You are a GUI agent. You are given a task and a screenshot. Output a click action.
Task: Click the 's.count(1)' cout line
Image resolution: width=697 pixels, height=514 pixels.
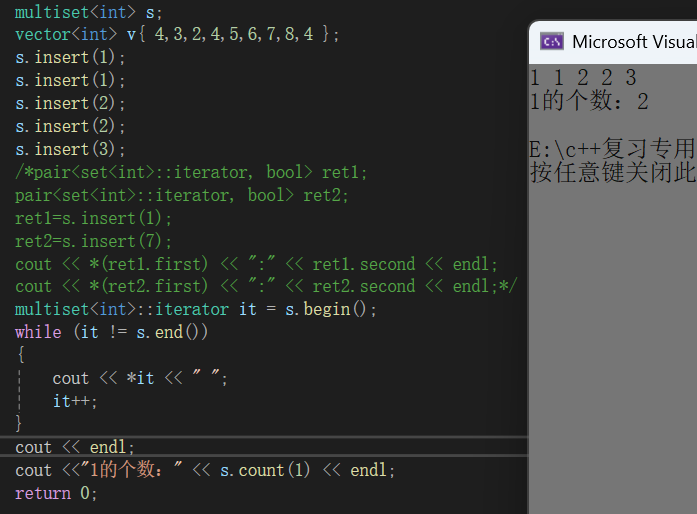tap(205, 470)
